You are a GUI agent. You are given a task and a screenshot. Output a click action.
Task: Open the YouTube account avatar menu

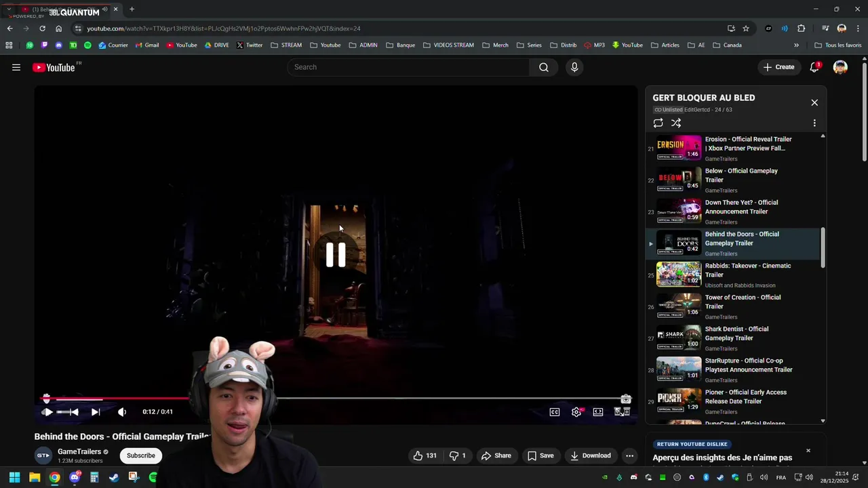point(840,67)
